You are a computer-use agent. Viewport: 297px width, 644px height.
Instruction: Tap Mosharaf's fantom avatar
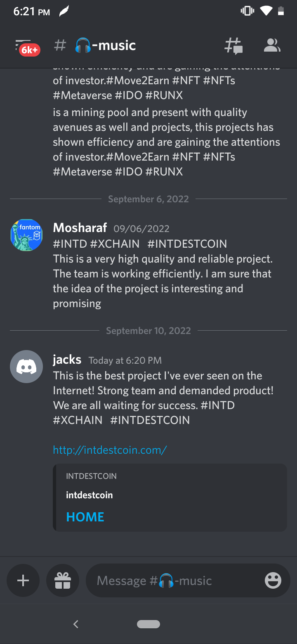[x=26, y=235]
